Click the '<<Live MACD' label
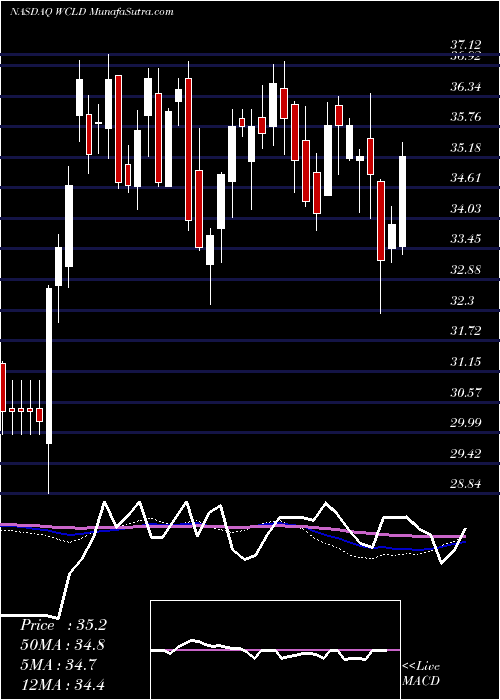Image resolution: width=500 pixels, height=700 pixels. click(x=421, y=674)
